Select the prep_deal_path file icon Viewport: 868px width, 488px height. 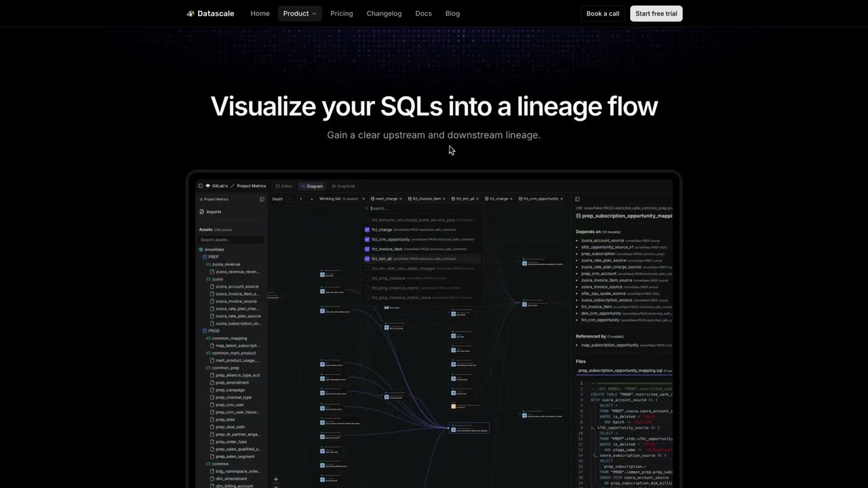pos(212,427)
